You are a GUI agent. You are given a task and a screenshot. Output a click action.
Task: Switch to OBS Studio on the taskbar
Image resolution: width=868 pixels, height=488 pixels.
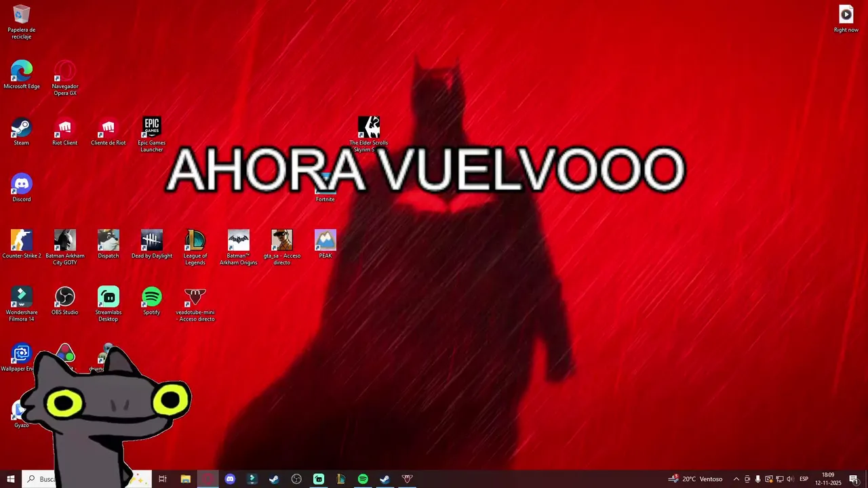tap(296, 479)
